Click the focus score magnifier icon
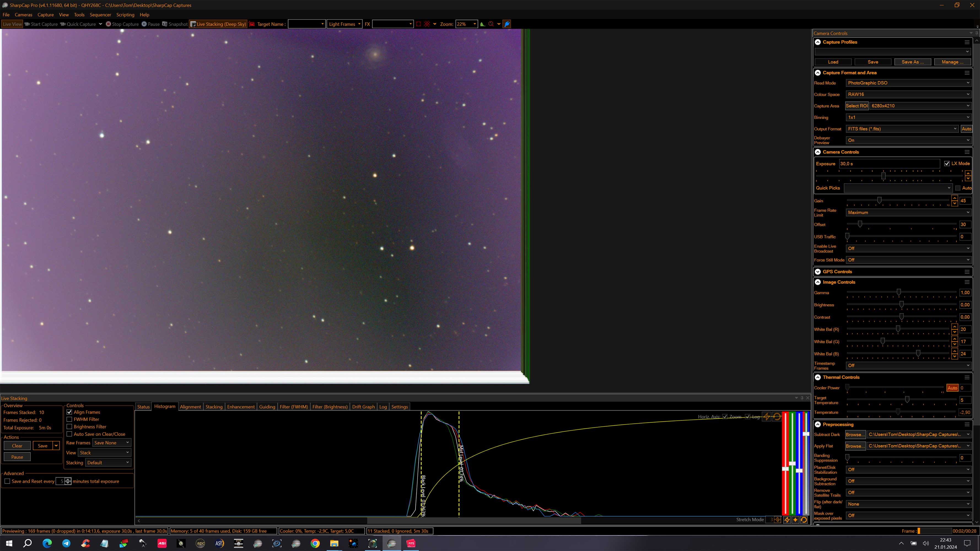 click(x=491, y=24)
